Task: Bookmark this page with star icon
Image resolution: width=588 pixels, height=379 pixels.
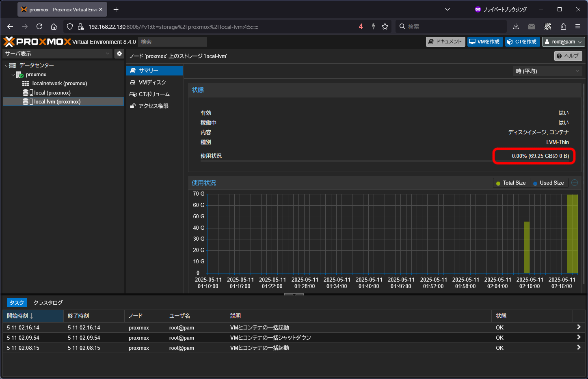Action: coord(385,26)
